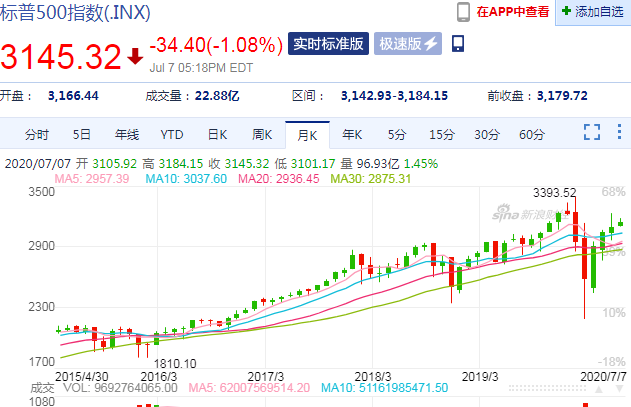Click the 标普500指数(.INX) title
This screenshot has width=631, height=407.
(x=75, y=12)
